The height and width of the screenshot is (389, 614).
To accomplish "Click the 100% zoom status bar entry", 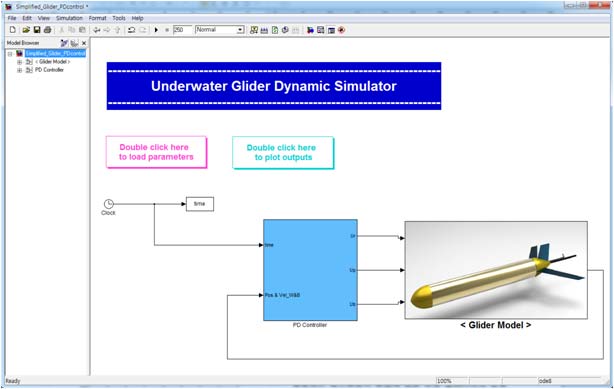I will (x=452, y=381).
